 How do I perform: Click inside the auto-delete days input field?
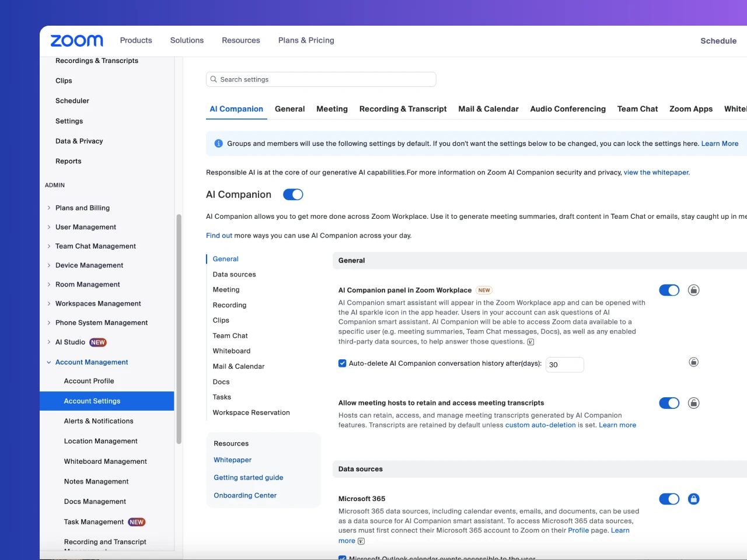pos(564,365)
